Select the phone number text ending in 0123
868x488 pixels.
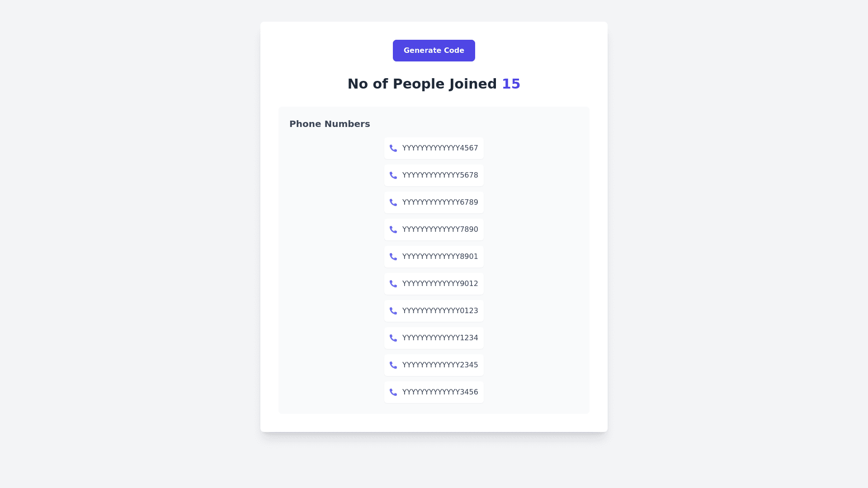pyautogui.click(x=440, y=311)
